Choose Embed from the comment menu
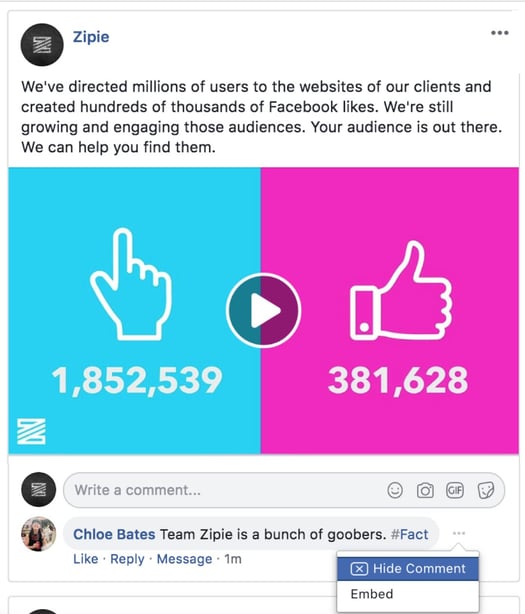525x614 pixels. coord(372,594)
